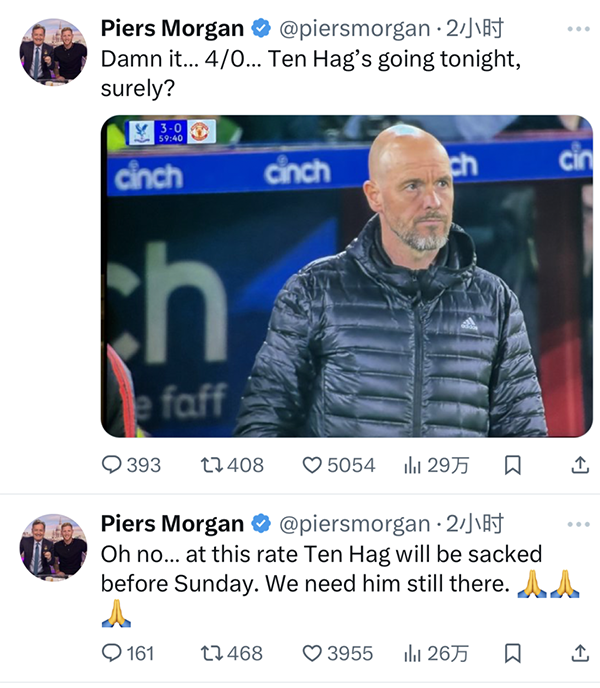This screenshot has width=600, height=688.
Task: Open the Ten Hag match photo
Action: pos(347,276)
